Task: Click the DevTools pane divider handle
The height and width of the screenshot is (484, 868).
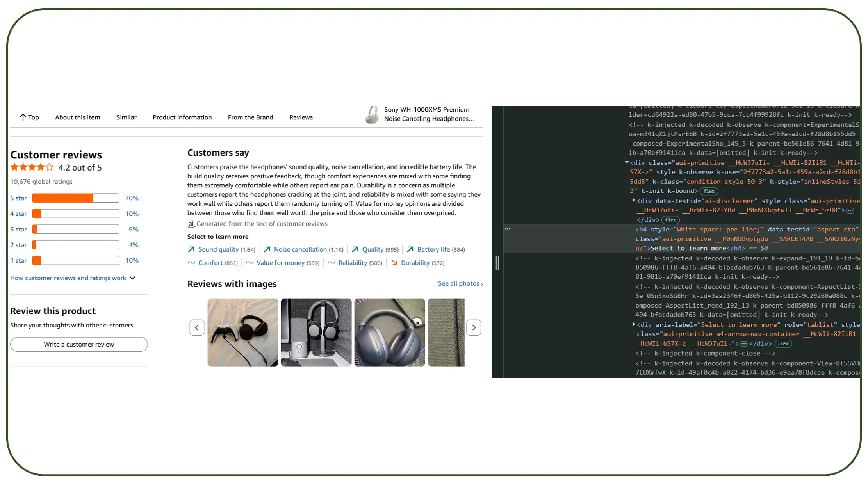Action: 497,263
